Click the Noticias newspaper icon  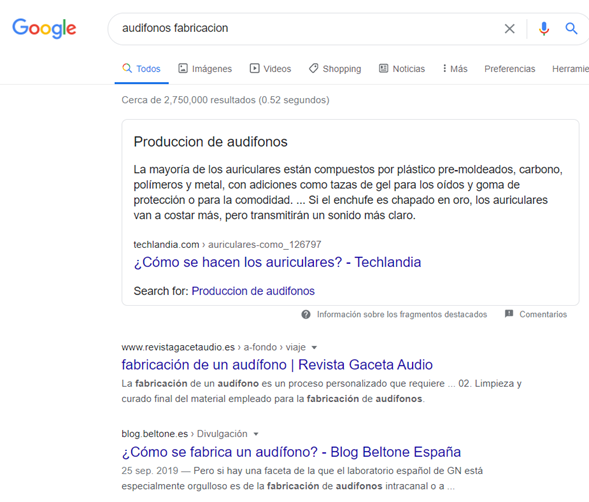tap(384, 68)
